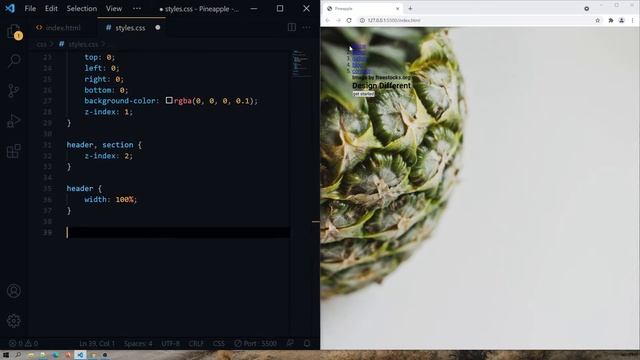Click the errors and warnings status item

(24, 344)
